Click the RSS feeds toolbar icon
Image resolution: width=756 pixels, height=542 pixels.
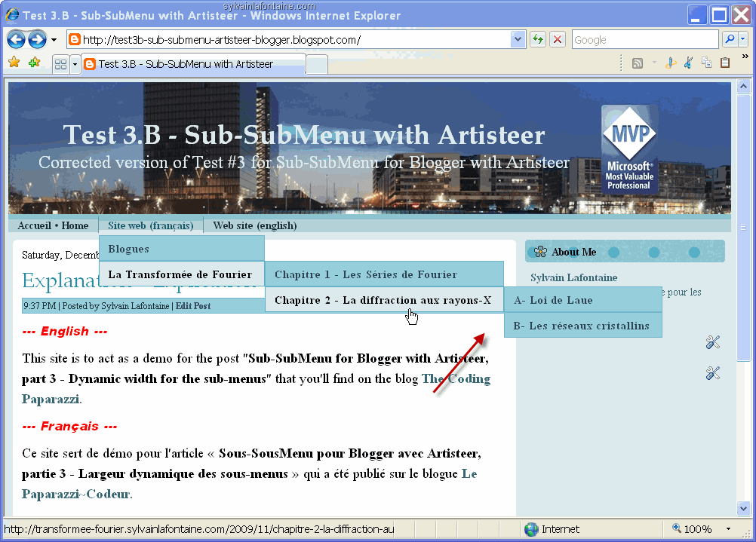pyautogui.click(x=638, y=63)
